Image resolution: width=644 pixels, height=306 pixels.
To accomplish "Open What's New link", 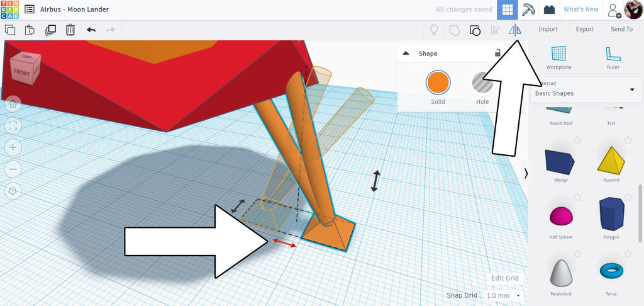I will pos(580,9).
